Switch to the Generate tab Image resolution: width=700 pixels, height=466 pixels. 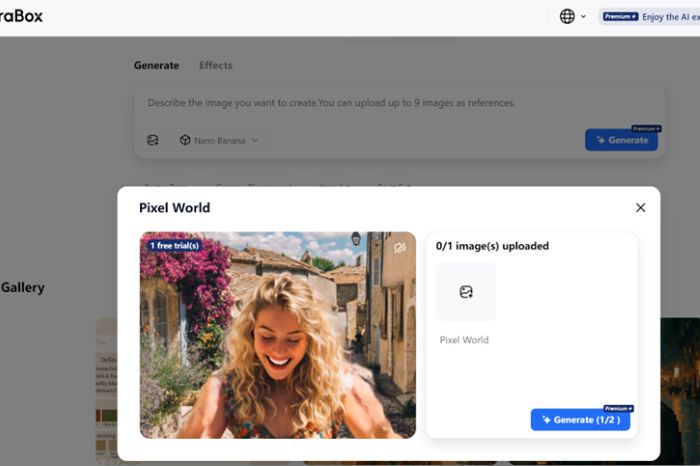click(x=156, y=66)
